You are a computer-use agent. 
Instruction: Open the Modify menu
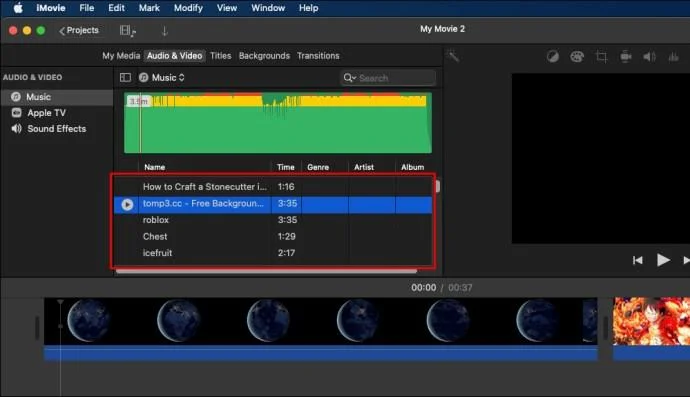click(188, 8)
